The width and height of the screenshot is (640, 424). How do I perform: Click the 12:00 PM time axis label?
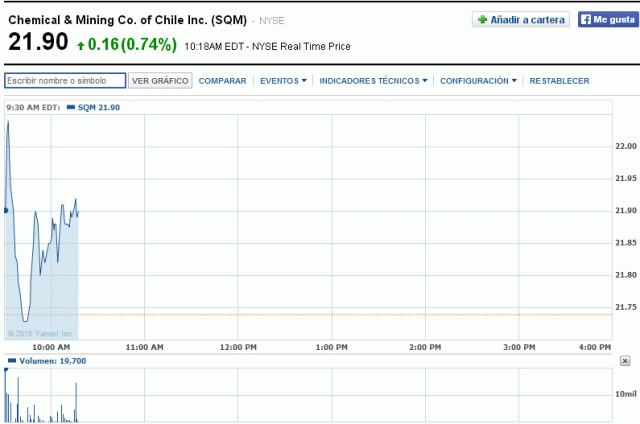238,347
